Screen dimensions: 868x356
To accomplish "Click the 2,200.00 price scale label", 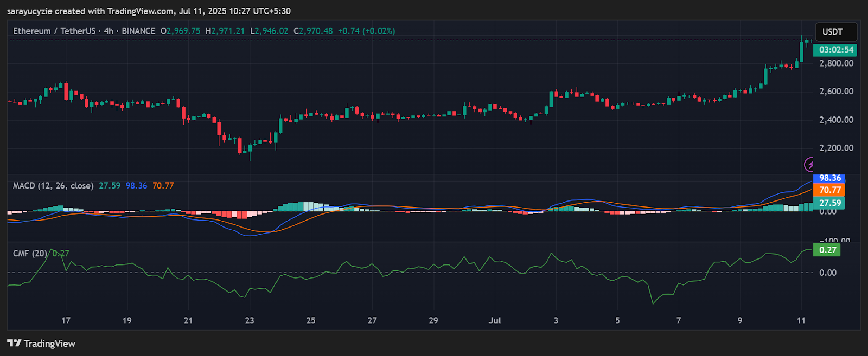I will click(x=836, y=148).
